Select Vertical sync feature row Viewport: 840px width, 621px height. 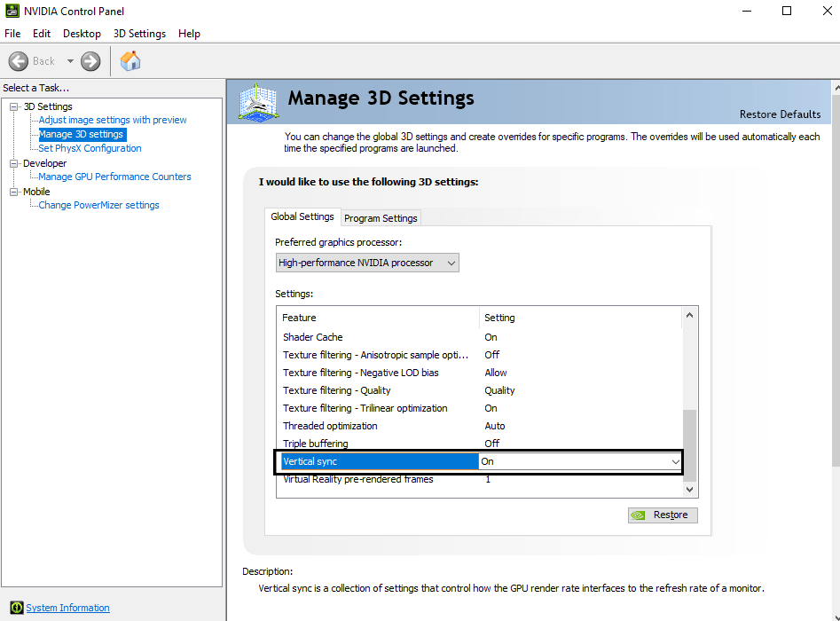(380, 461)
